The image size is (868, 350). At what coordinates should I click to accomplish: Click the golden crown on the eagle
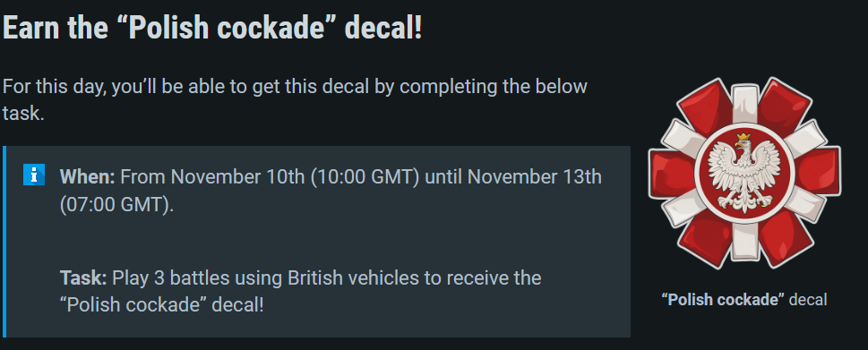tap(743, 137)
